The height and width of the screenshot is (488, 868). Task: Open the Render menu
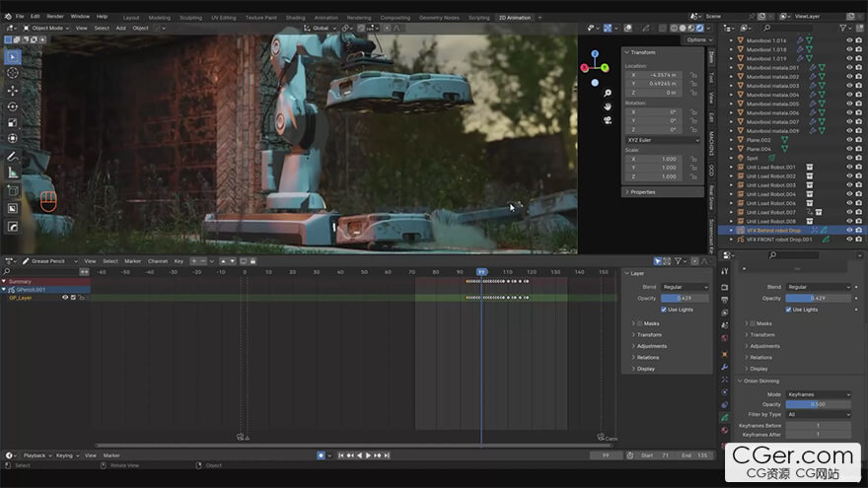click(55, 17)
